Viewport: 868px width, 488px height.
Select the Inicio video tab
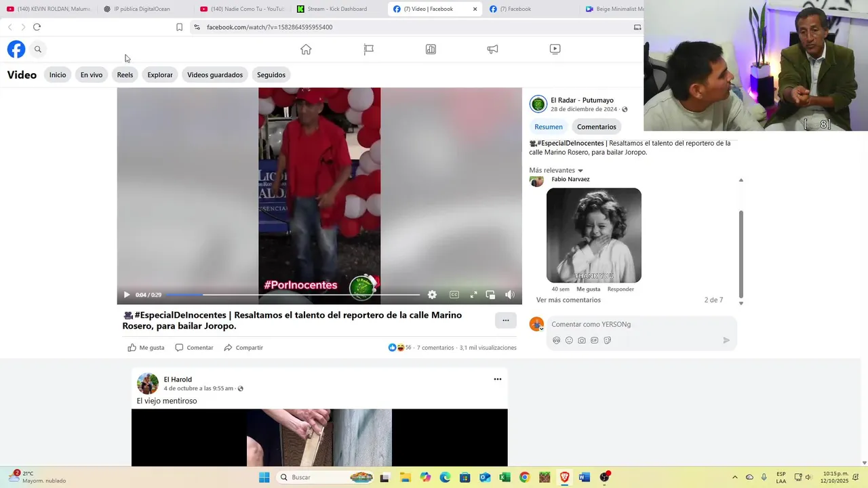click(x=58, y=75)
